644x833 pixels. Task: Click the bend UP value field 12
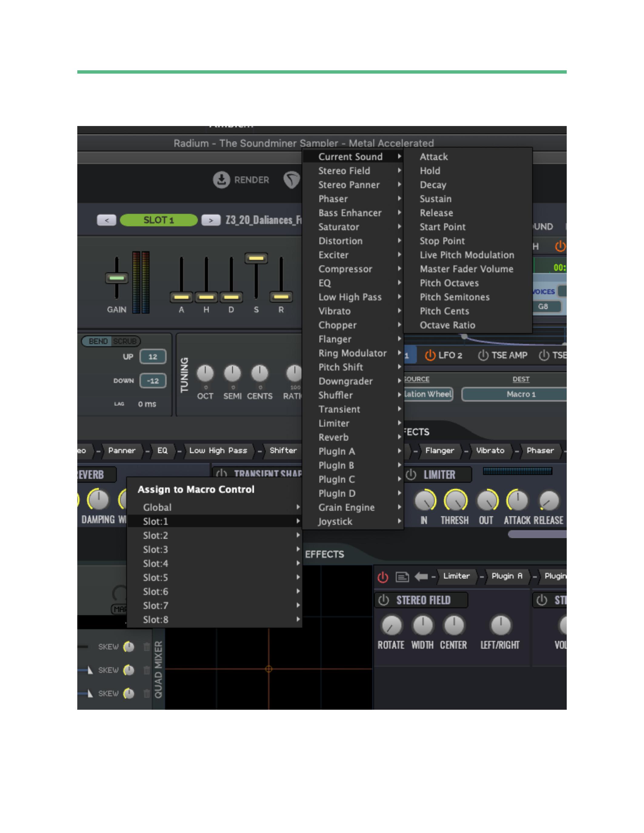pos(153,357)
